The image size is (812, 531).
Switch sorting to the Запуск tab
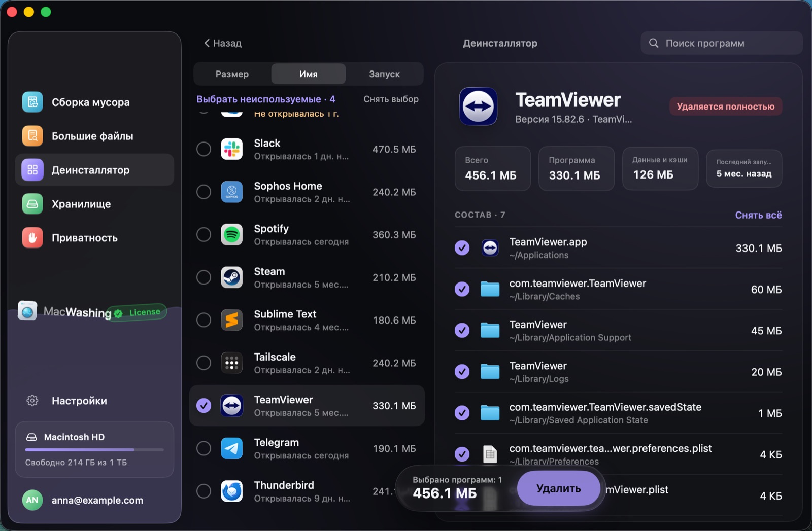pos(384,74)
